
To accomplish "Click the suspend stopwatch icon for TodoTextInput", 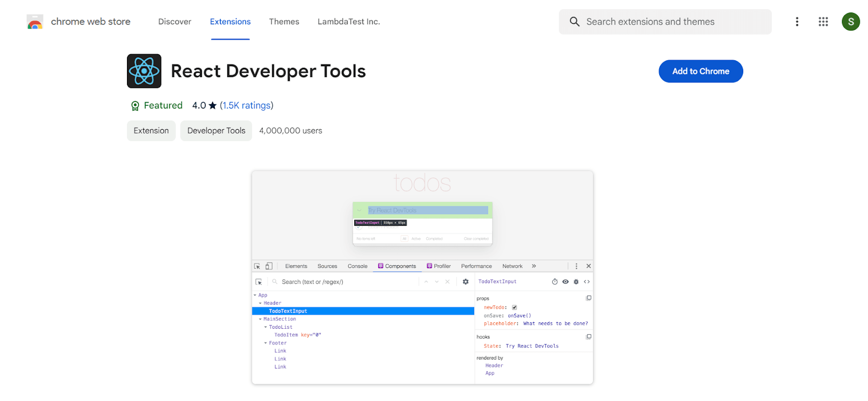I will pos(555,282).
